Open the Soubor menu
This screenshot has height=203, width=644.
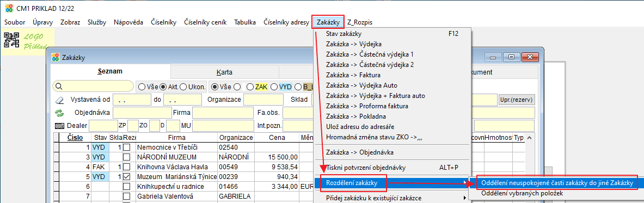[x=15, y=22]
